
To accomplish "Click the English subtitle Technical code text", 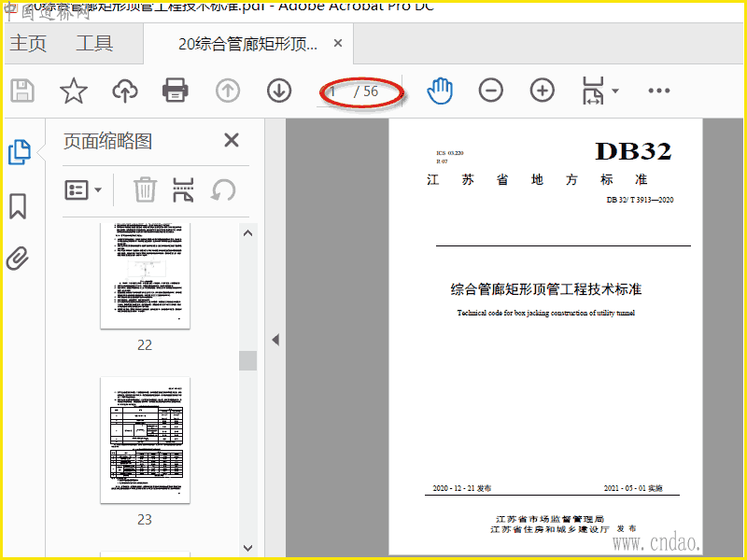I will pyautogui.click(x=546, y=313).
